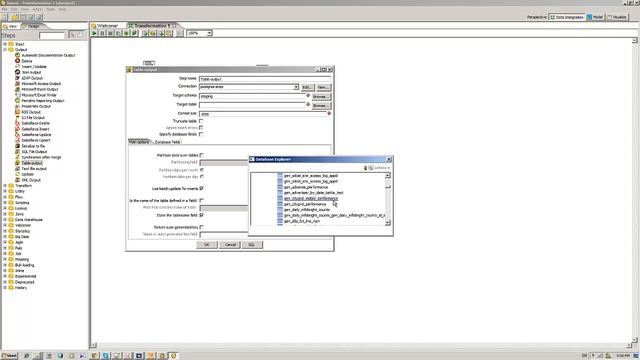Click the SQL button in dialog

(x=252, y=244)
